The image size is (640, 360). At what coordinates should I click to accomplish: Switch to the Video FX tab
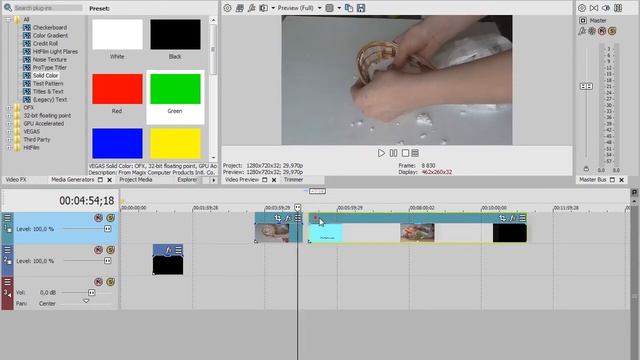16,180
